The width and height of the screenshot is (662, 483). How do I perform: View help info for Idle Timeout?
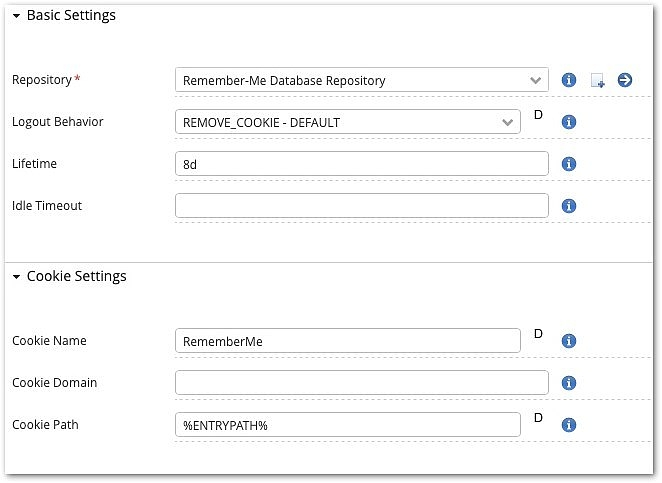point(569,206)
